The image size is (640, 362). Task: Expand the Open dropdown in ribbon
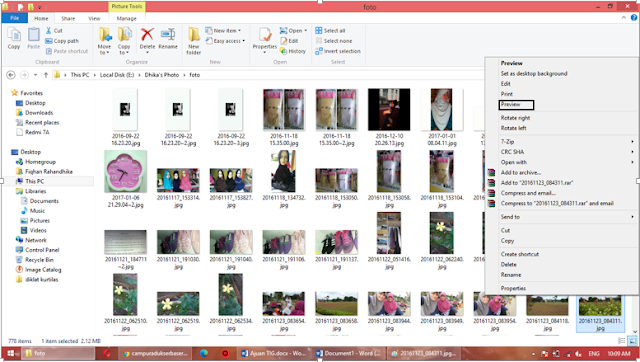point(293,31)
